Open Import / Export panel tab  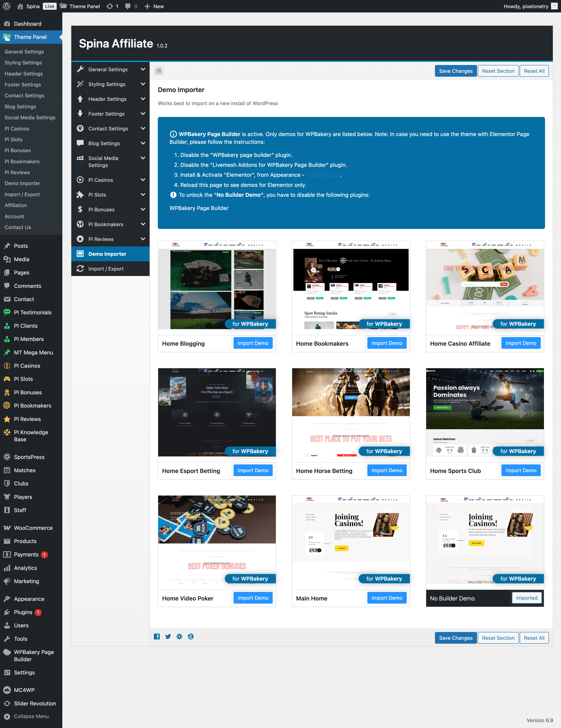[106, 269]
